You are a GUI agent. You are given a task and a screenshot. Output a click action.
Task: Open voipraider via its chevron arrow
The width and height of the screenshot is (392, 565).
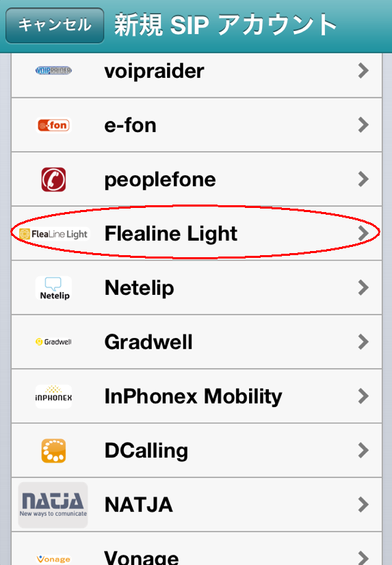pos(363,70)
